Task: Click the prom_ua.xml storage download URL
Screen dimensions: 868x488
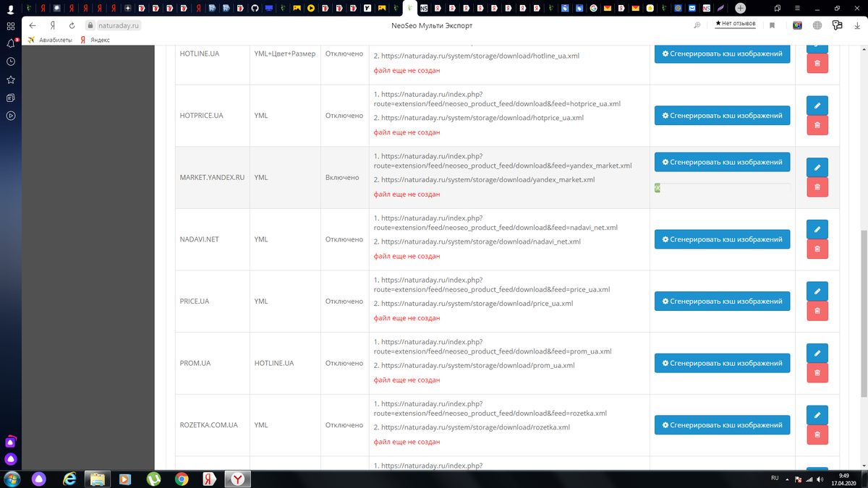Action: [478, 366]
